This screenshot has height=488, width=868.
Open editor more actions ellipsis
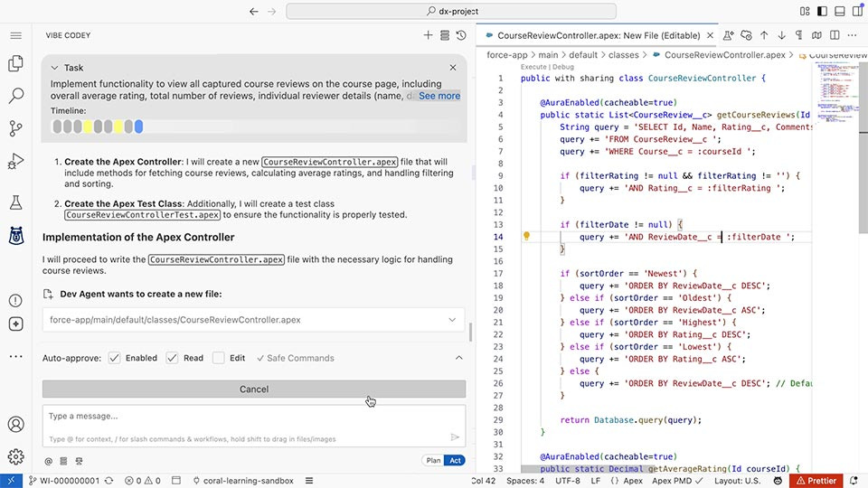click(852, 35)
